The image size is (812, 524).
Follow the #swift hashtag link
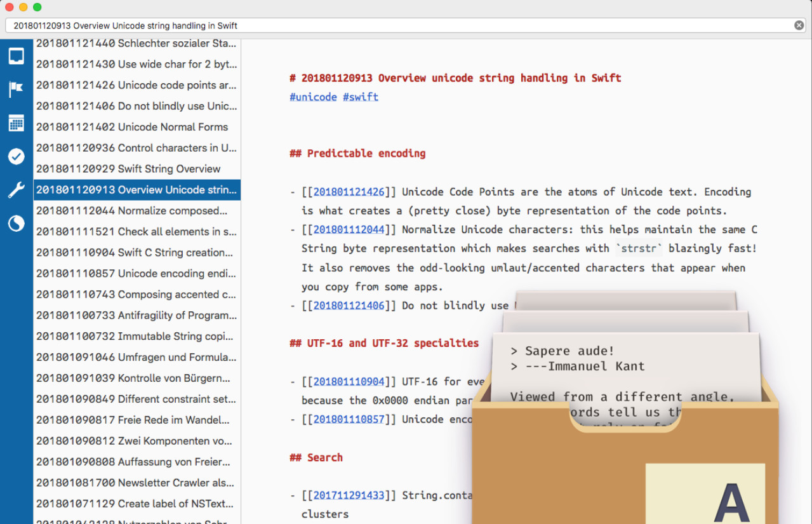361,97
